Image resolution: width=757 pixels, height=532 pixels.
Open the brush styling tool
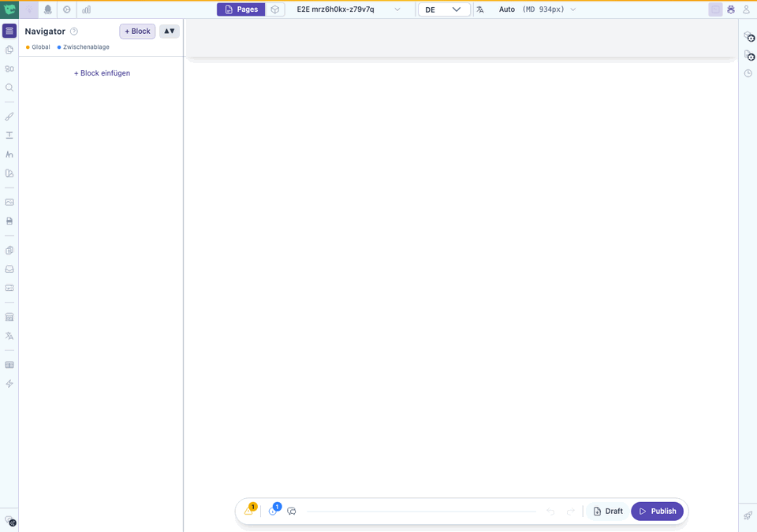[x=9, y=117]
